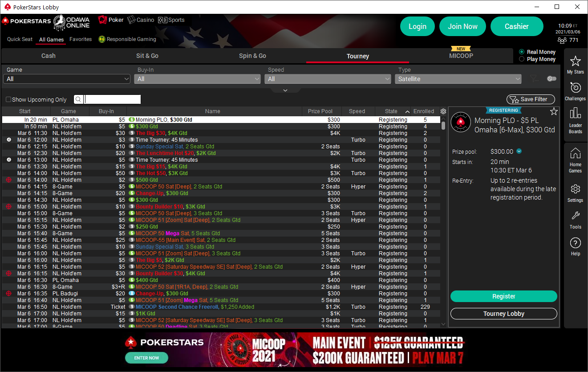This screenshot has height=372, width=588.
Task: Open the Challenges target icon
Action: point(576,88)
